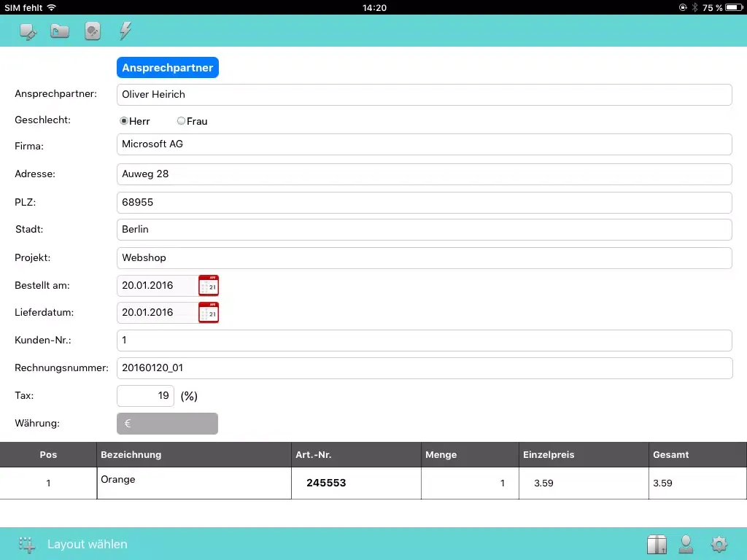The width and height of the screenshot is (747, 560).
Task: Open the calendar next to Bestellt am
Action: point(209,286)
